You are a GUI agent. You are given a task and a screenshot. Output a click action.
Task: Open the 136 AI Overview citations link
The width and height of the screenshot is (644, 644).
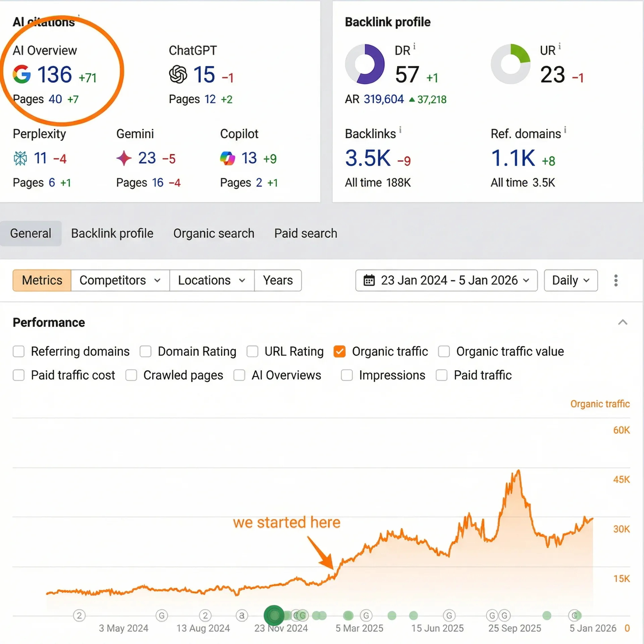pos(54,74)
